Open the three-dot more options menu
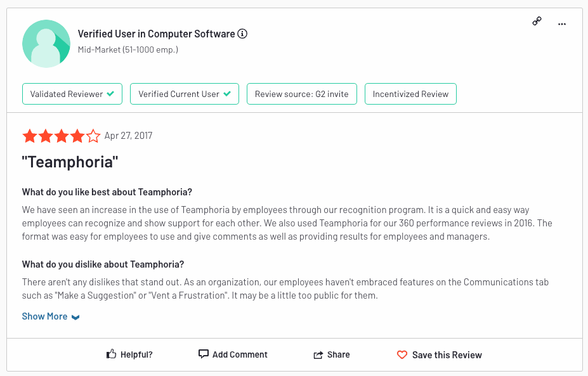588x376 pixels. [x=562, y=24]
